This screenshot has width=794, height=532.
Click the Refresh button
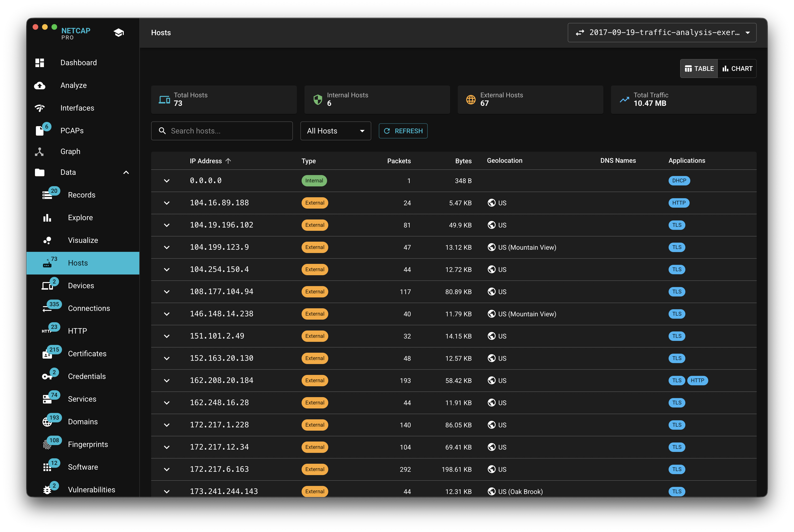[403, 131]
